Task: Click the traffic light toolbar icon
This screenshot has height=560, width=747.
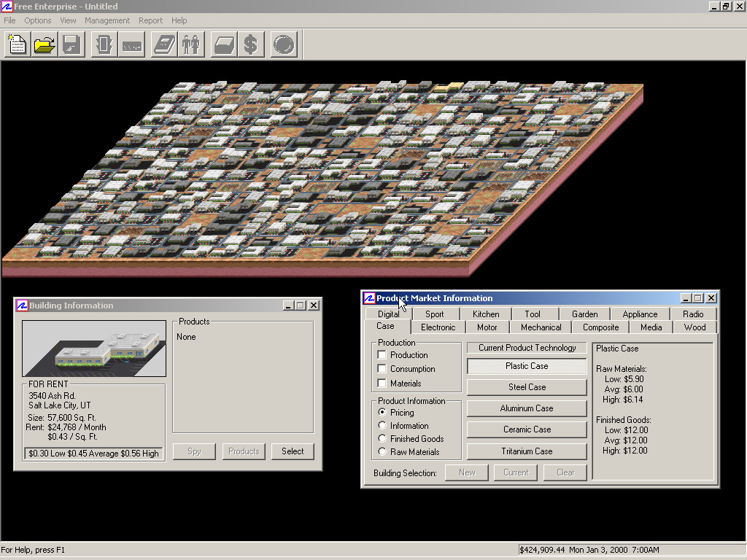Action: pyautogui.click(x=104, y=44)
